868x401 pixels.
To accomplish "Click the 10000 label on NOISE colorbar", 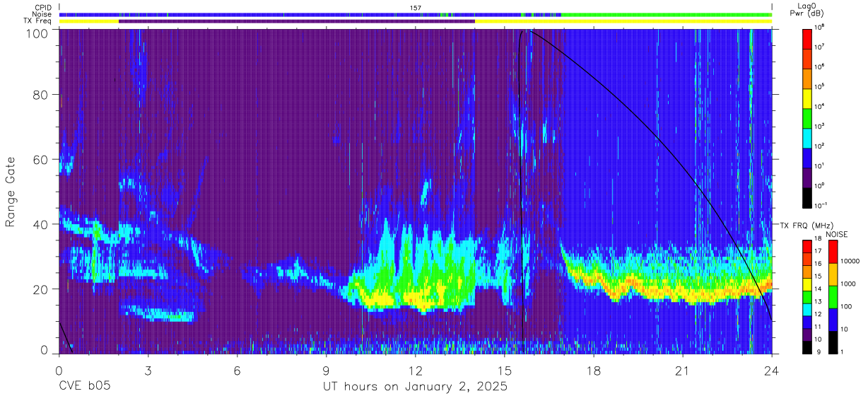I will [850, 262].
